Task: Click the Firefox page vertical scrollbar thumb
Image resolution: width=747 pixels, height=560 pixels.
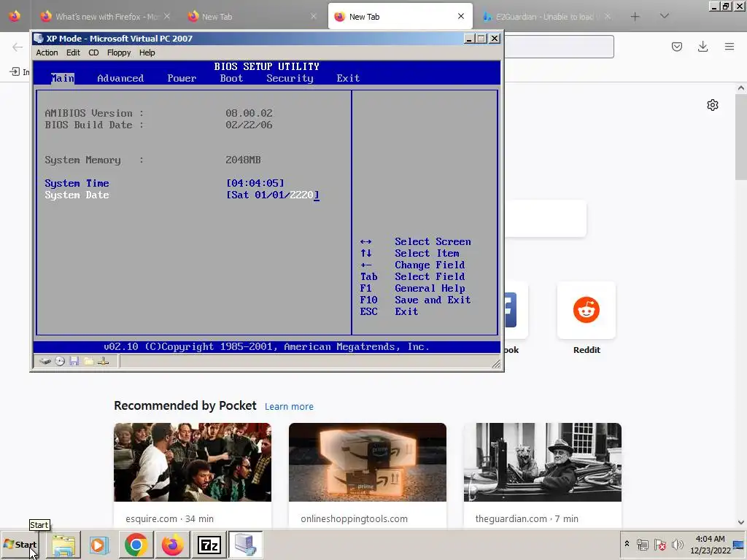Action: [x=740, y=137]
